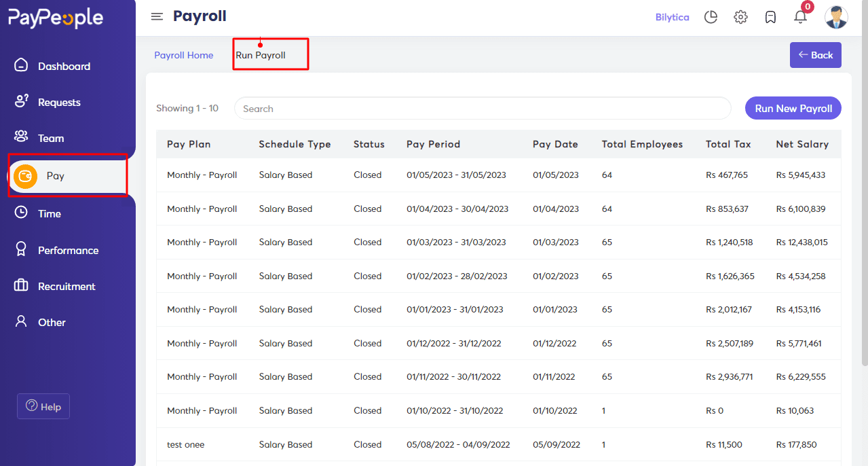
Task: Click the test onee pay plan
Action: pos(185,445)
